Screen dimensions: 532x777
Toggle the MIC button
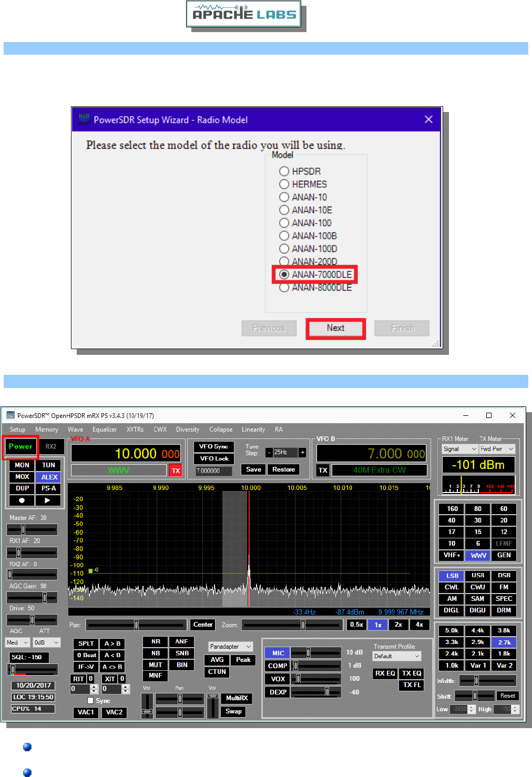pos(278,653)
